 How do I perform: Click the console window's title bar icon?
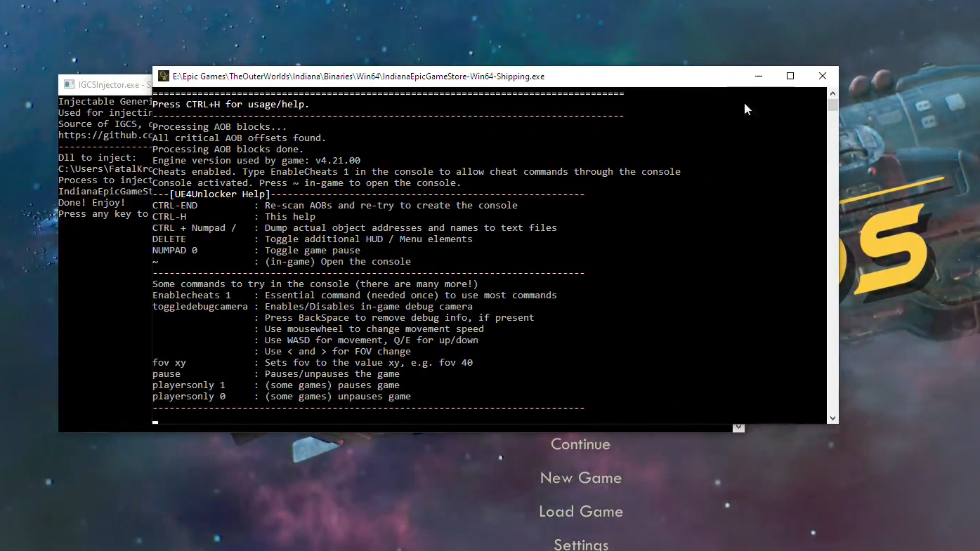coord(164,77)
